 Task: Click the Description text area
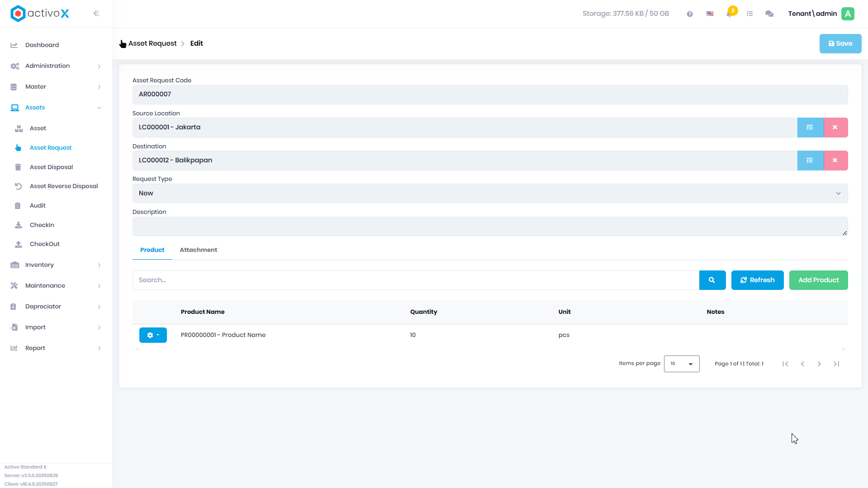point(490,227)
